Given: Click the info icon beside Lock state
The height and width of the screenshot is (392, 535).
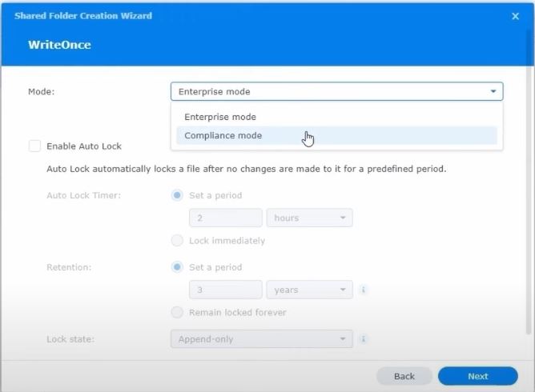Looking at the screenshot, I should point(364,339).
